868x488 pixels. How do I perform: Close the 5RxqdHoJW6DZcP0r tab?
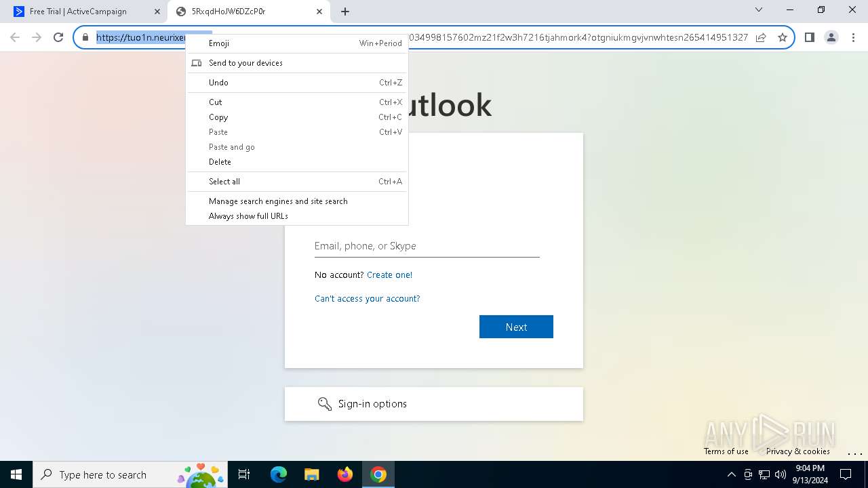(319, 12)
